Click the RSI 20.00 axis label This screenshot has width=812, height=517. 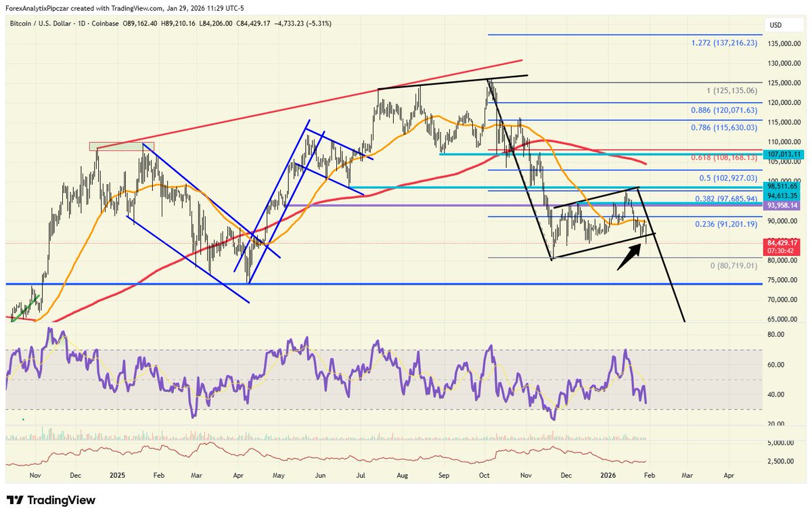tap(775, 424)
